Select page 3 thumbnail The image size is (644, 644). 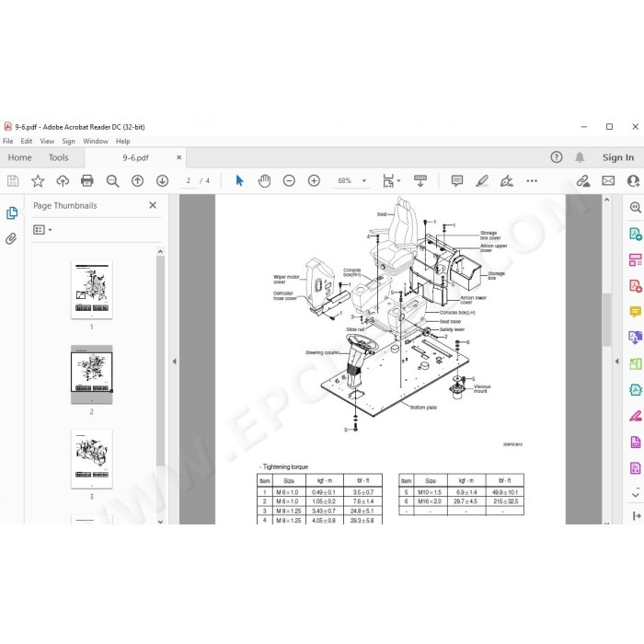tap(92, 459)
